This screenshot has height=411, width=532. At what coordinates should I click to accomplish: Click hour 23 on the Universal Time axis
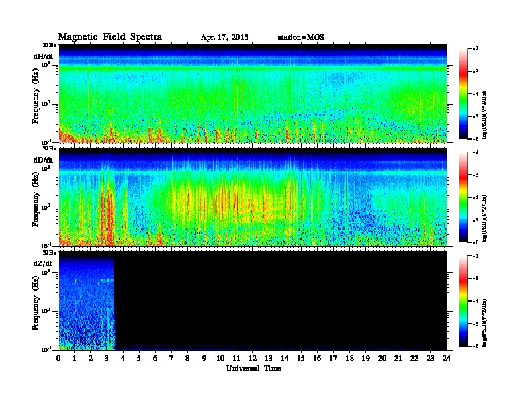click(431, 358)
